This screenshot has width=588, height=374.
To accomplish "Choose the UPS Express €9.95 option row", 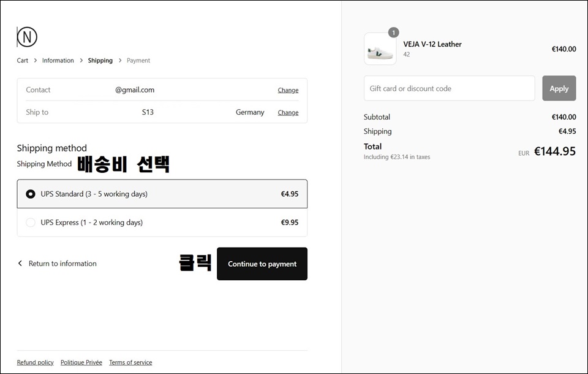I will pos(162,223).
